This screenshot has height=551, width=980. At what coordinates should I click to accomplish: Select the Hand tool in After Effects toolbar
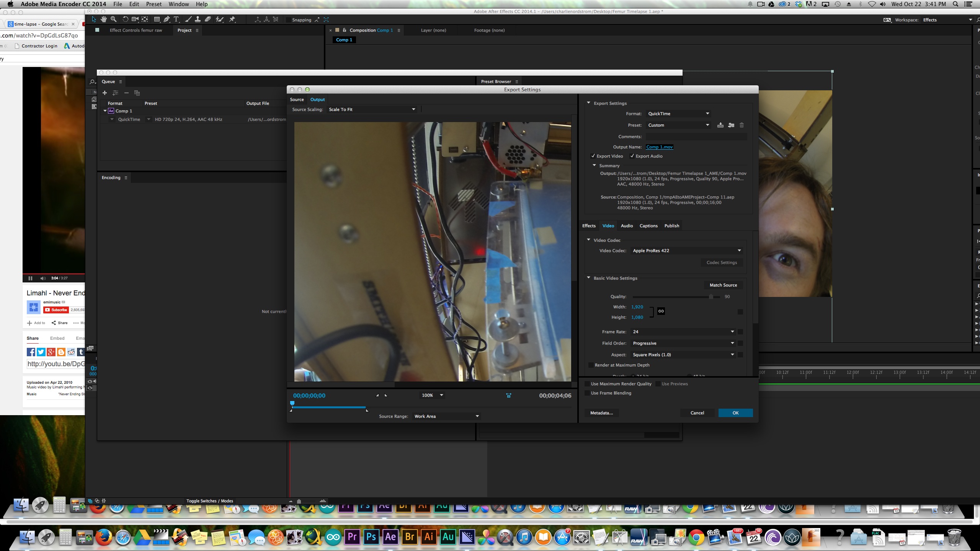click(103, 19)
